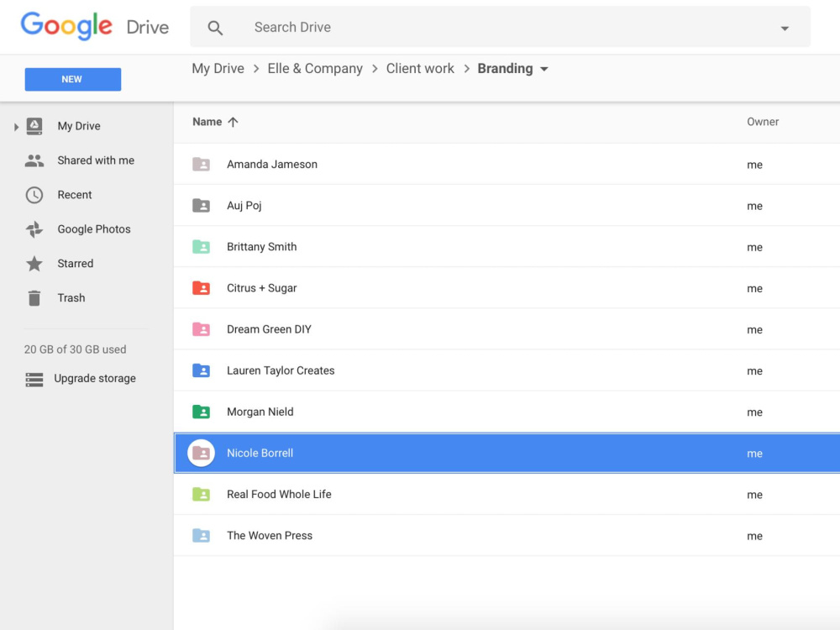Click the Recent clock icon

(x=34, y=195)
